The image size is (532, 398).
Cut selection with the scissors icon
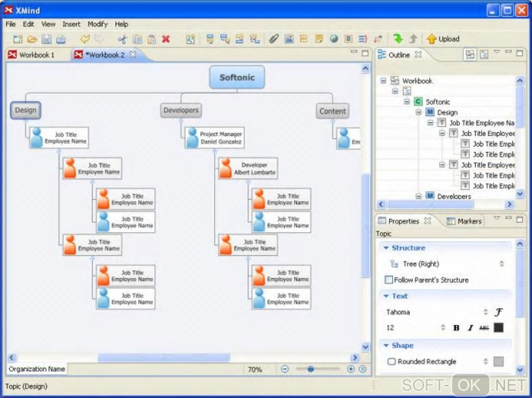pos(123,39)
